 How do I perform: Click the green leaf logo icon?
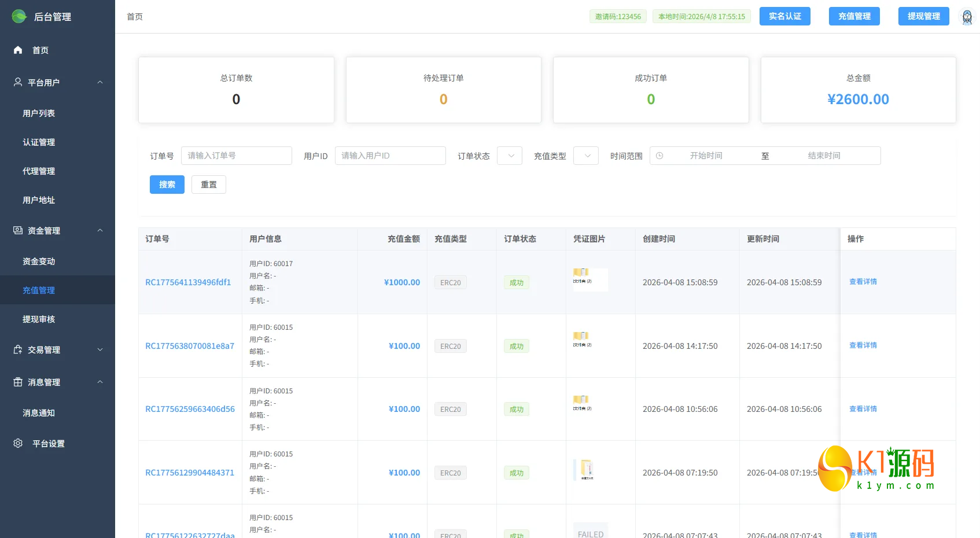(19, 16)
